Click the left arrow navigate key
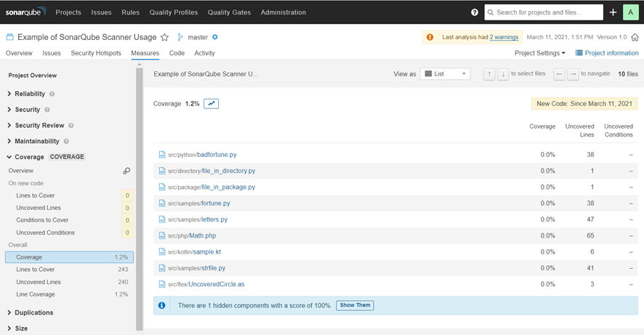This screenshot has width=644, height=335. 559,74
